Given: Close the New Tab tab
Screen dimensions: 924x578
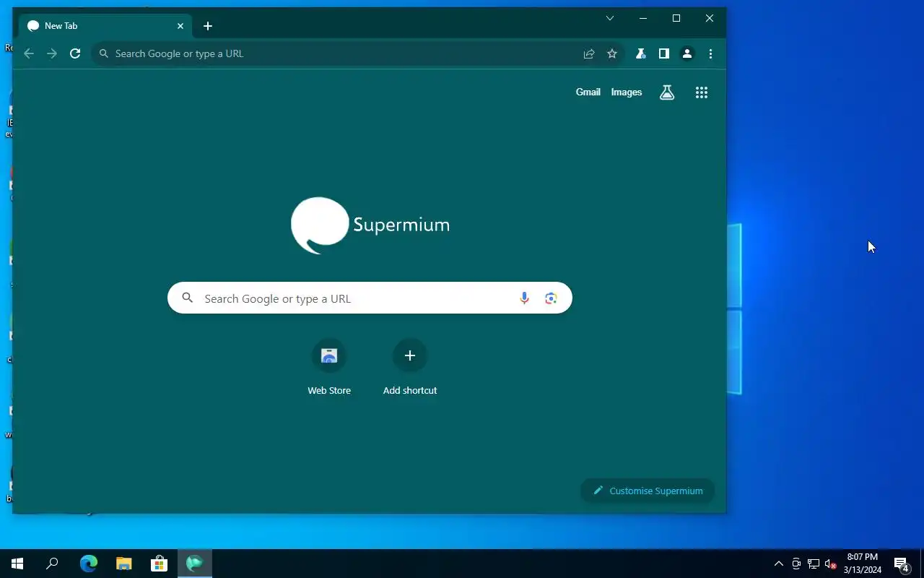Looking at the screenshot, I should pos(180,26).
